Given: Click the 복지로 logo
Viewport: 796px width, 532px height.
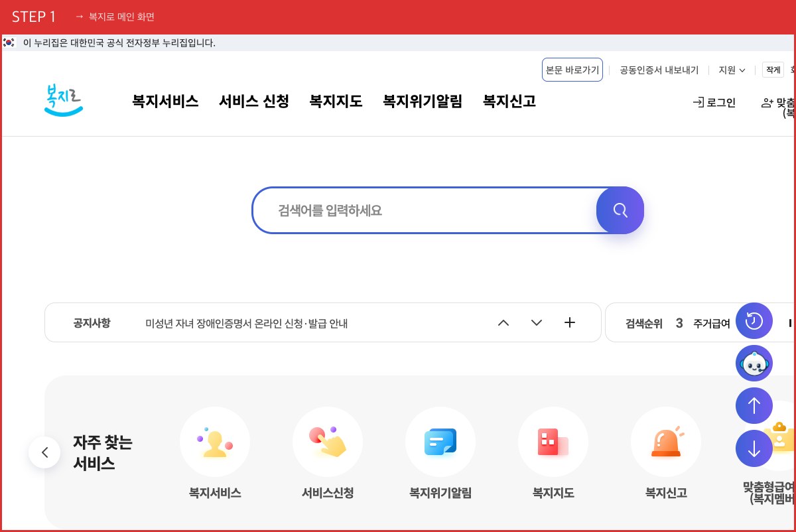Looking at the screenshot, I should tap(64, 100).
